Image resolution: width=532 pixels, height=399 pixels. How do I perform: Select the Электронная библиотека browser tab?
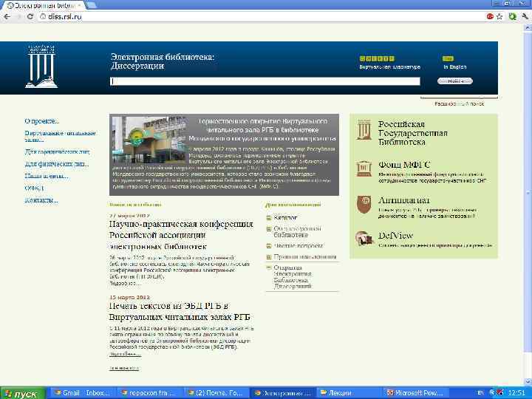click(x=44, y=5)
